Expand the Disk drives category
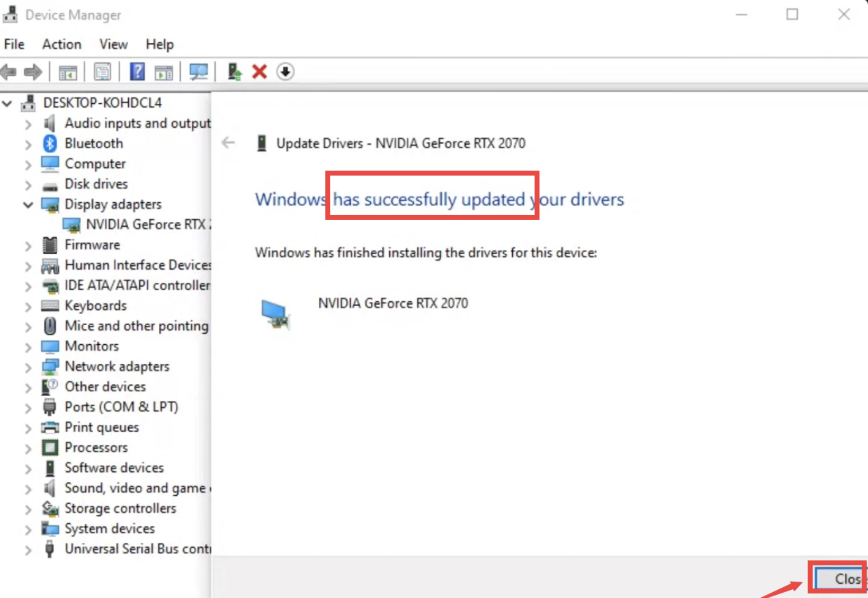This screenshot has width=868, height=598. [28, 185]
